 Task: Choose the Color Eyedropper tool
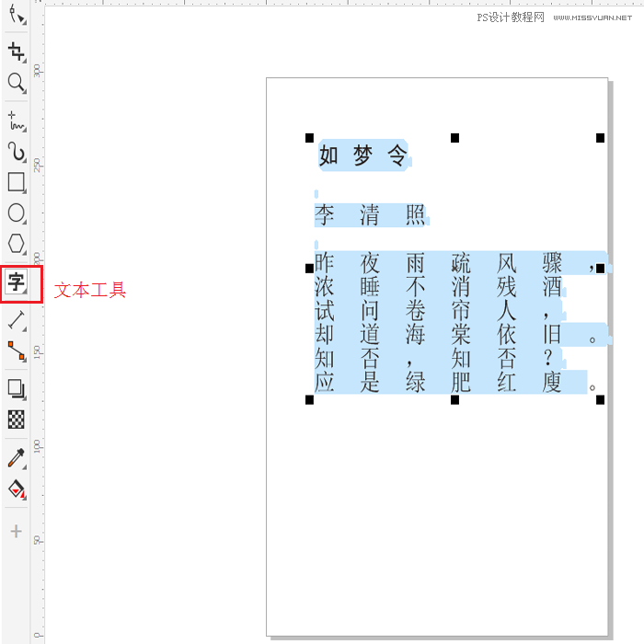coord(16,457)
